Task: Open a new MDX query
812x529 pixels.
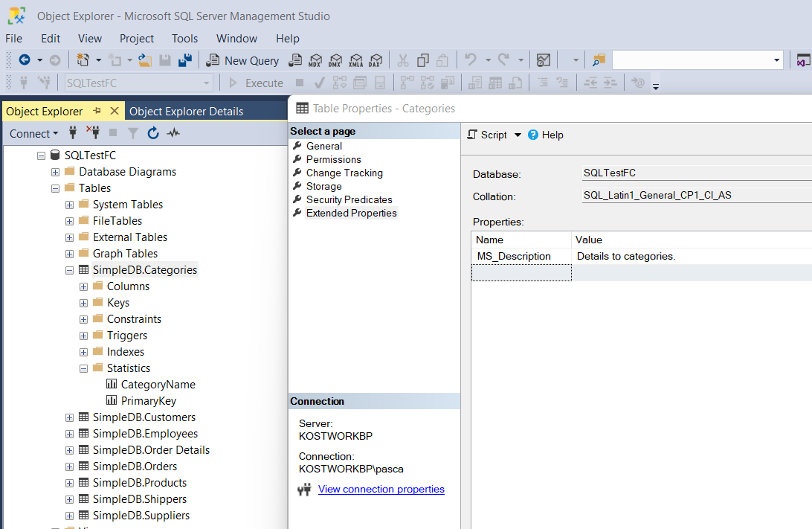Action: coord(315,60)
